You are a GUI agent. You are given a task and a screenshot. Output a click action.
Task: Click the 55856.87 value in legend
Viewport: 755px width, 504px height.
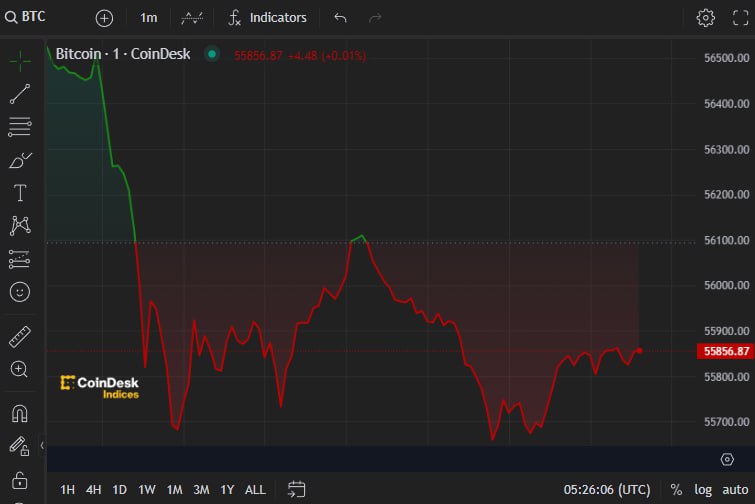pos(258,56)
